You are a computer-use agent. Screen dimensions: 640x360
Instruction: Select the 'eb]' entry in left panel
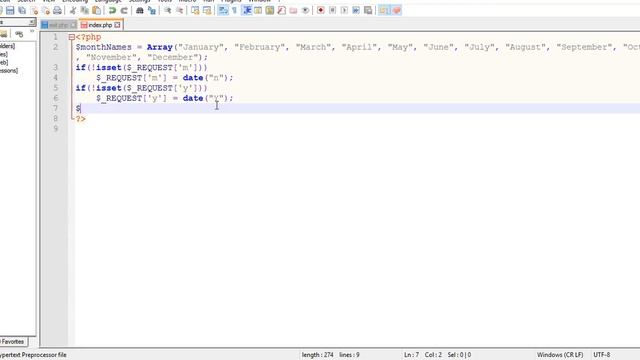pos(4,62)
